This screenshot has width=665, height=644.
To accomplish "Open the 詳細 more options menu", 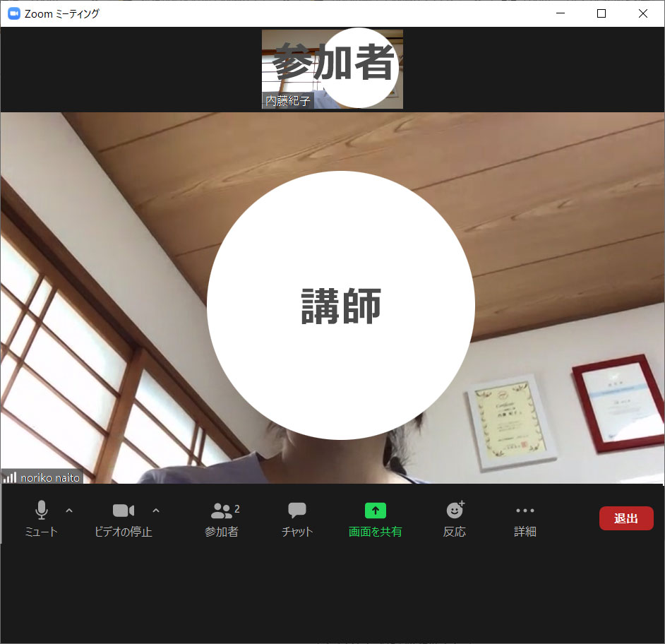I will click(x=525, y=518).
